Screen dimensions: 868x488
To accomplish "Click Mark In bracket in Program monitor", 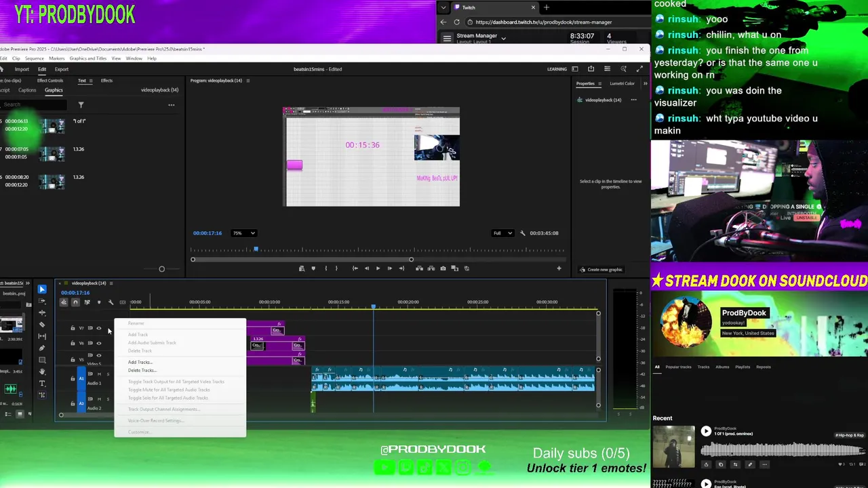I will coord(325,268).
